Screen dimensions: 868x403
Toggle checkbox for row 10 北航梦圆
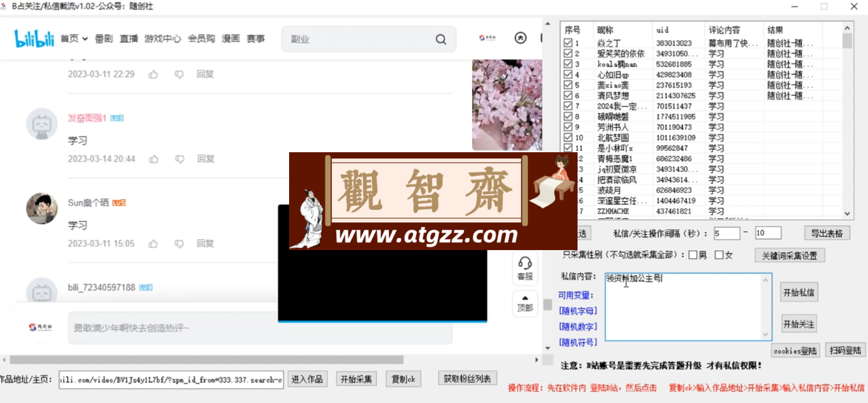[568, 138]
